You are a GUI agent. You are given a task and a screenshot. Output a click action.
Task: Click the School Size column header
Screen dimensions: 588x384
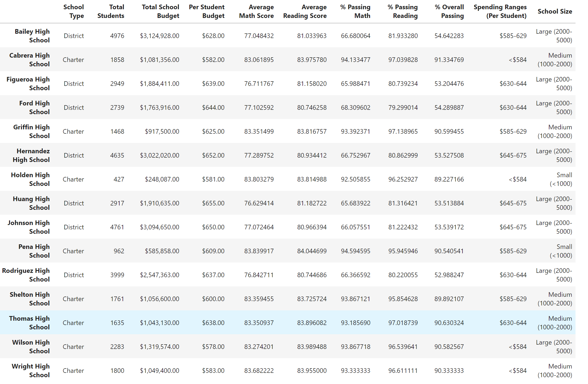coord(555,11)
